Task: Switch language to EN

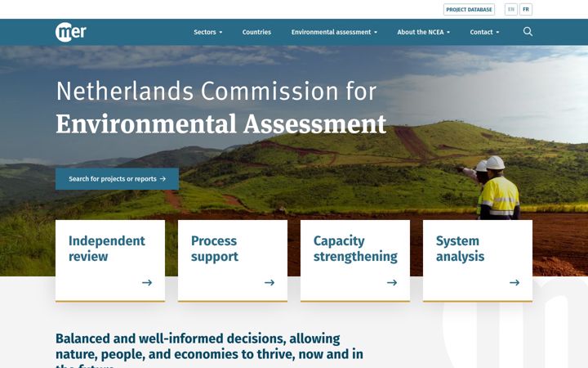Action: click(510, 9)
